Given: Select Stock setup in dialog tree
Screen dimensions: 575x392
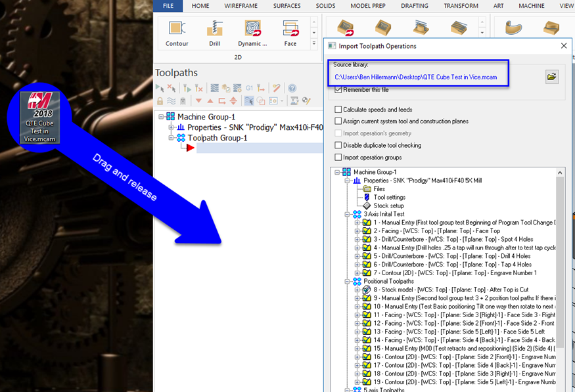Looking at the screenshot, I should coord(388,206).
